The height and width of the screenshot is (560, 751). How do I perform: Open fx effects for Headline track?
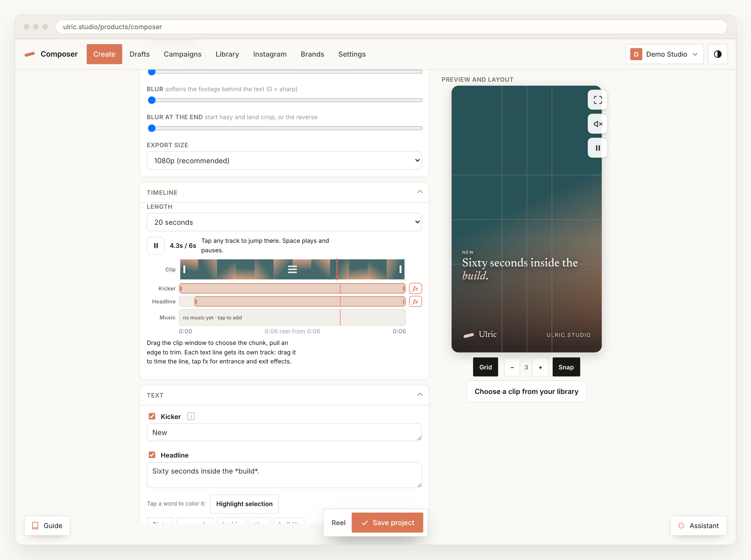415,301
